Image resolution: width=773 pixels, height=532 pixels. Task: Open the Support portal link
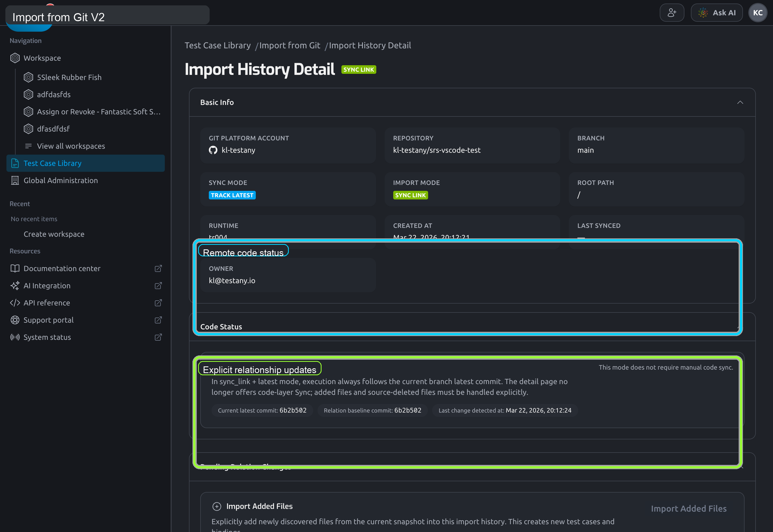click(x=48, y=320)
